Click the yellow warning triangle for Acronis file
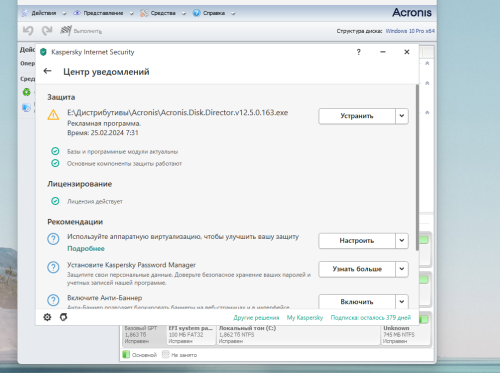 (x=53, y=115)
